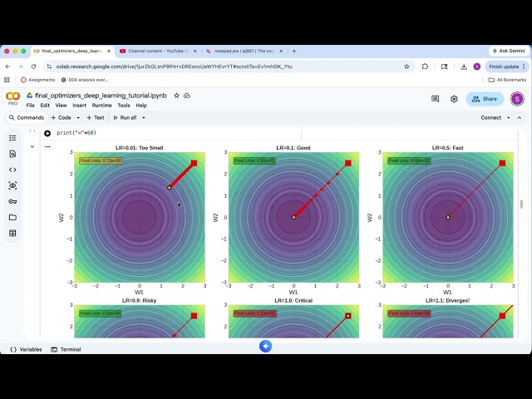Switch to the notepad.pw tab

(244, 51)
